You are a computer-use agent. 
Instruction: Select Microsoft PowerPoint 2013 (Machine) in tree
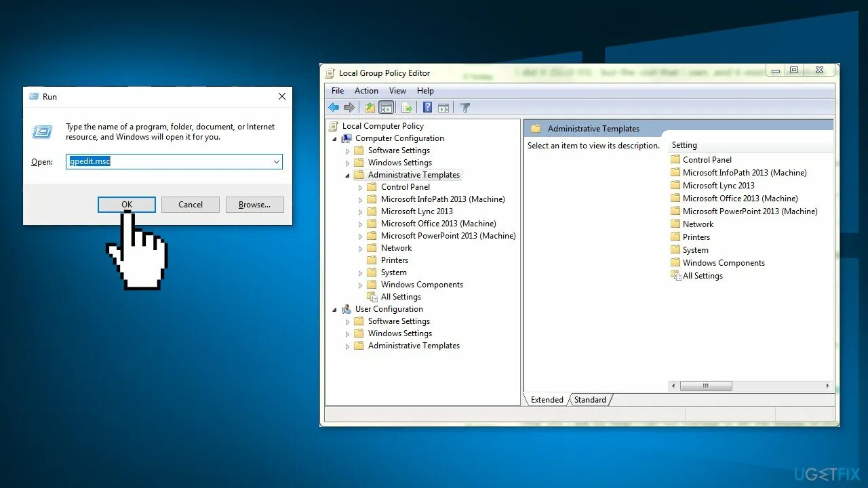point(448,236)
